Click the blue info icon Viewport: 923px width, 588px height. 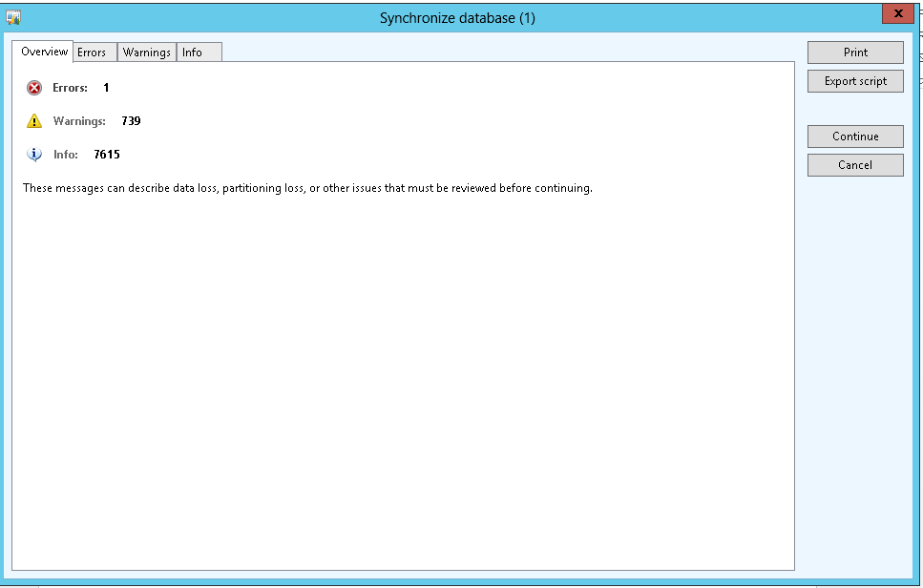tap(34, 155)
